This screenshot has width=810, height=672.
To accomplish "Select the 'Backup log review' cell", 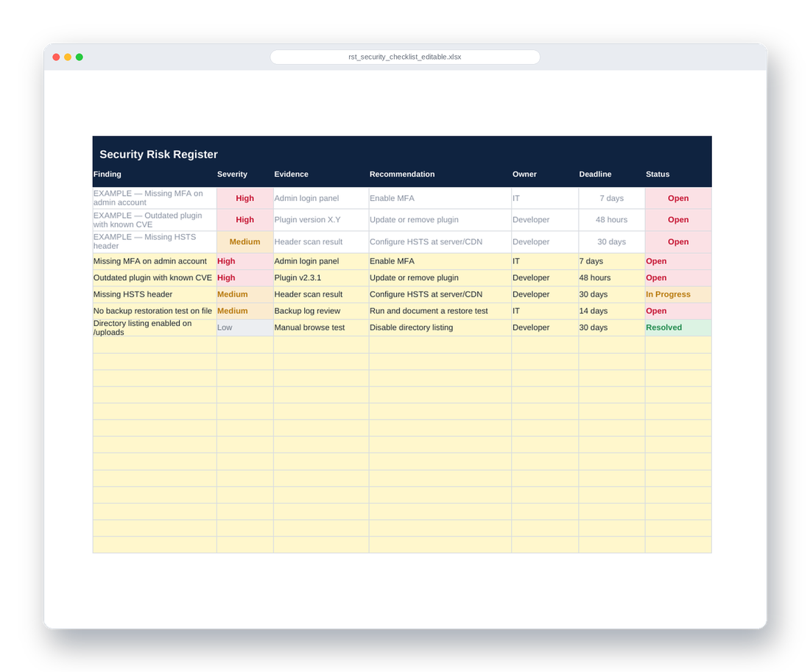I will (x=321, y=311).
